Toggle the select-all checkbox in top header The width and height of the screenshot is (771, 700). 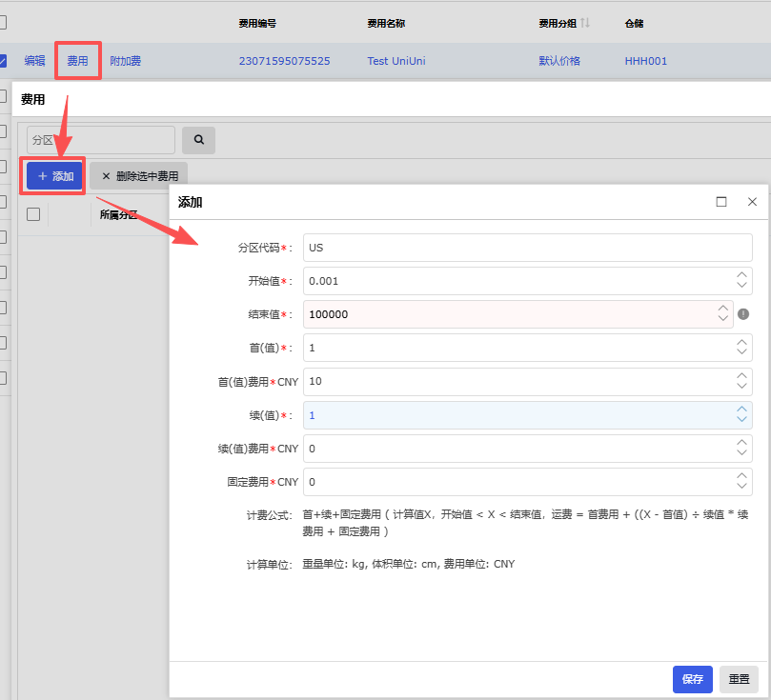(3, 23)
